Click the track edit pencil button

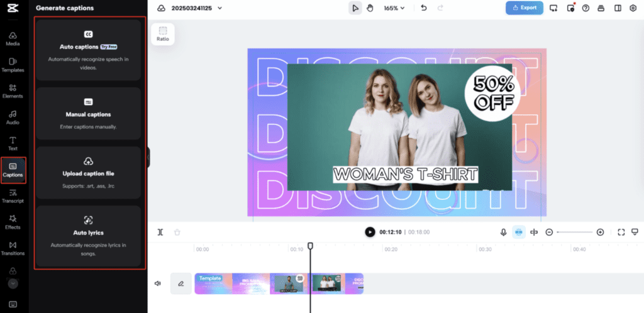pyautogui.click(x=180, y=283)
